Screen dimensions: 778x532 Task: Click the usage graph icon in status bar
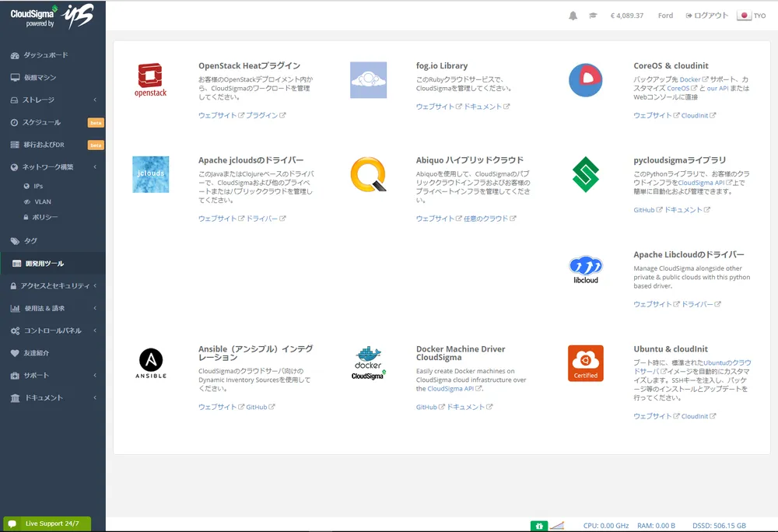[557, 526]
